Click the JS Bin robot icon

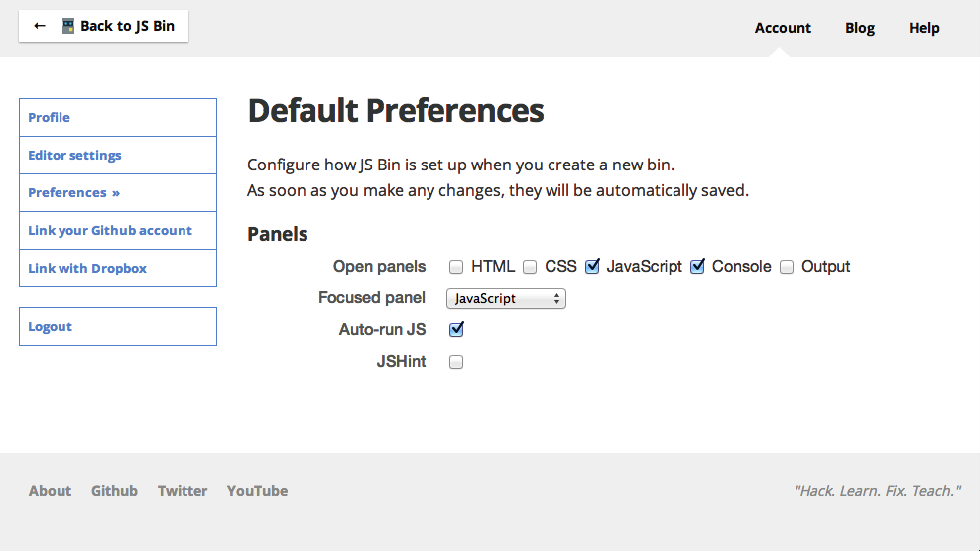pyautogui.click(x=68, y=26)
